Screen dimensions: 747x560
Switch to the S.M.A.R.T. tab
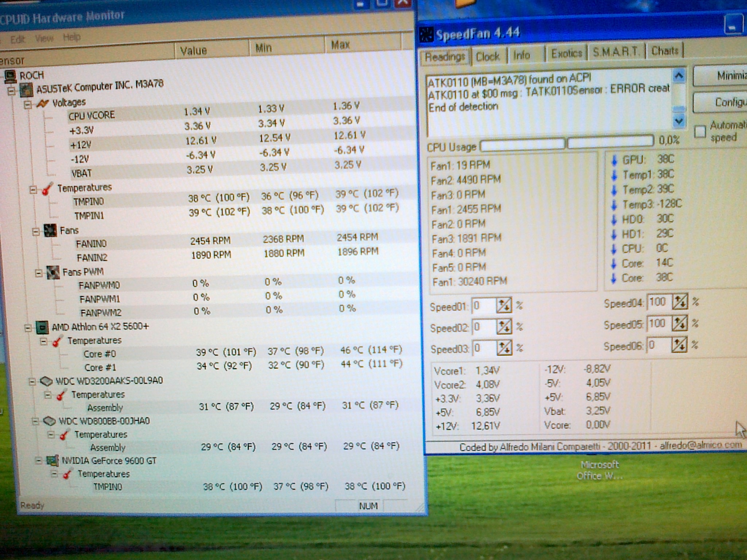click(616, 52)
